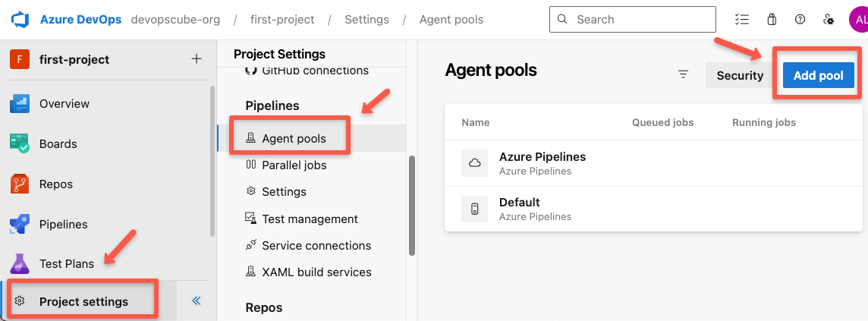Click the Pipelines rocket icon
Viewport: 868px width, 321px height.
click(20, 224)
